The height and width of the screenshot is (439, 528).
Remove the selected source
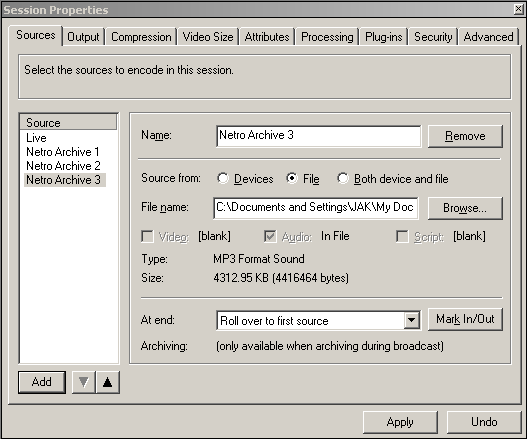[465, 136]
